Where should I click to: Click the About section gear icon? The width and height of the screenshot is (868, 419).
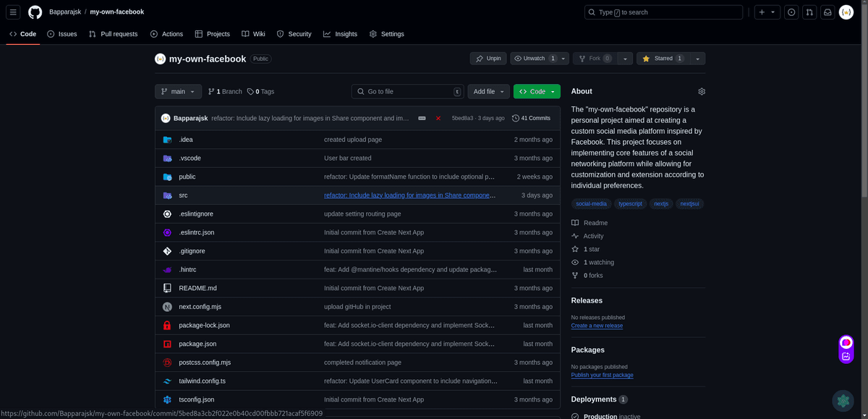[701, 92]
